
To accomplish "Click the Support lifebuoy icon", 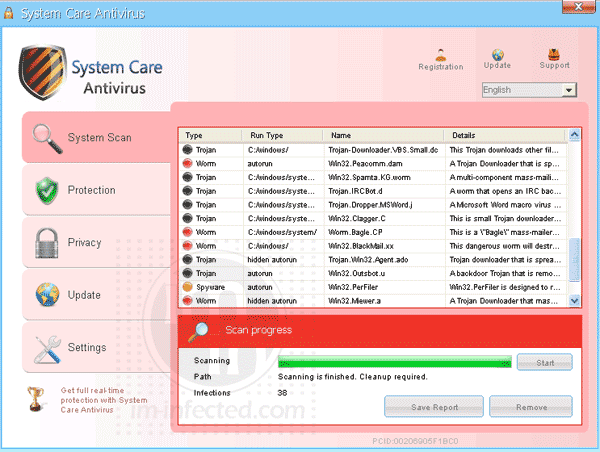I will [553, 55].
